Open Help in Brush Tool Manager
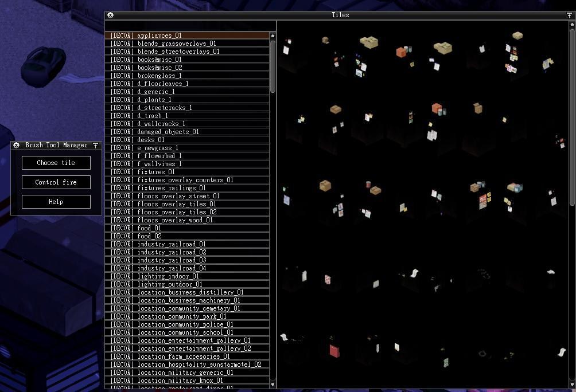The image size is (576, 392). click(56, 202)
